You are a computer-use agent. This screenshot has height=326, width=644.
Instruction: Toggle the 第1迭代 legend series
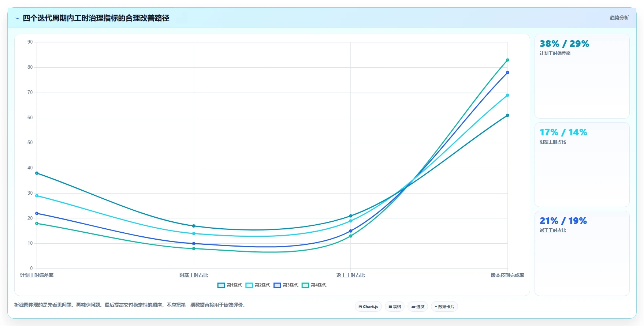coord(230,285)
